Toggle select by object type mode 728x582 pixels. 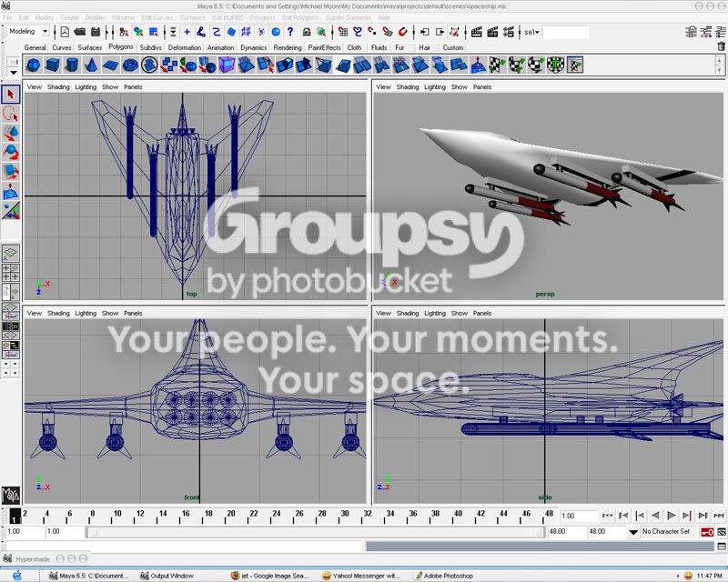click(x=138, y=32)
